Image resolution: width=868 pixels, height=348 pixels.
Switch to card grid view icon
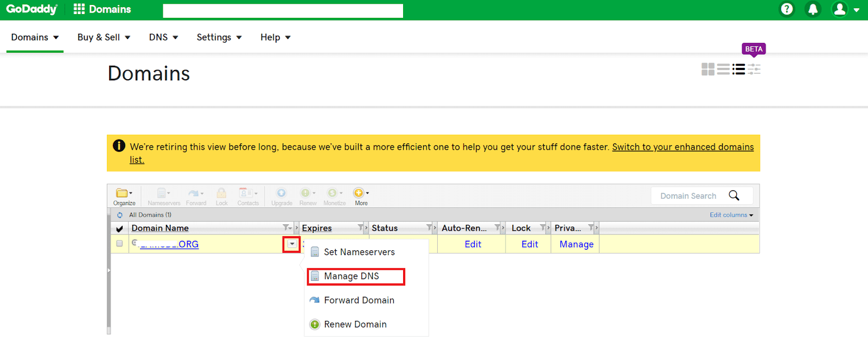coord(708,69)
